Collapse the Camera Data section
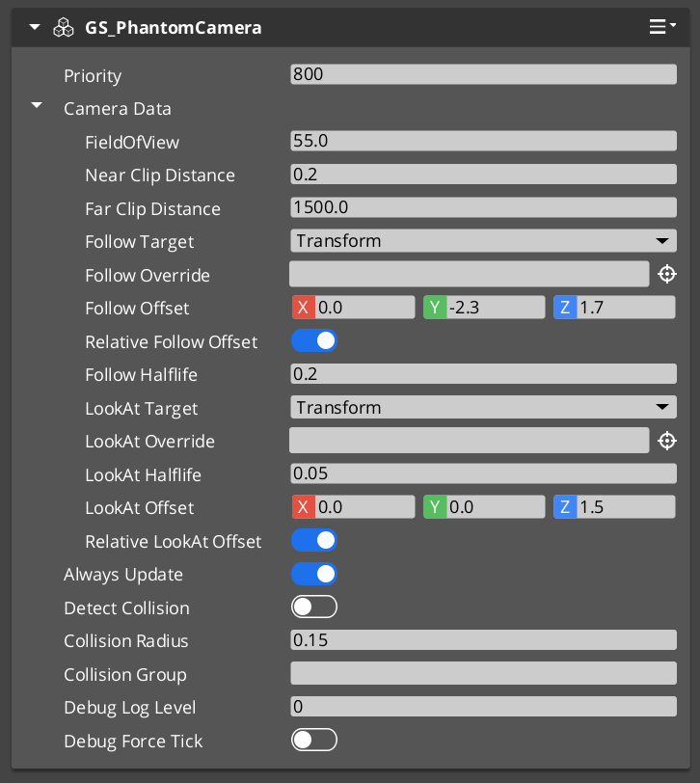Viewport: 700px width, 783px height. click(x=36, y=108)
